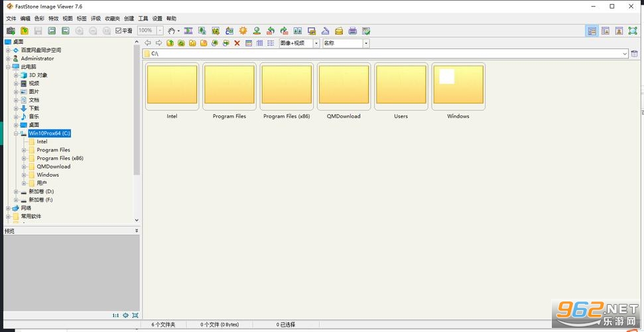Open the print icon in toolbar
This screenshot has height=332, width=644.
(352, 31)
